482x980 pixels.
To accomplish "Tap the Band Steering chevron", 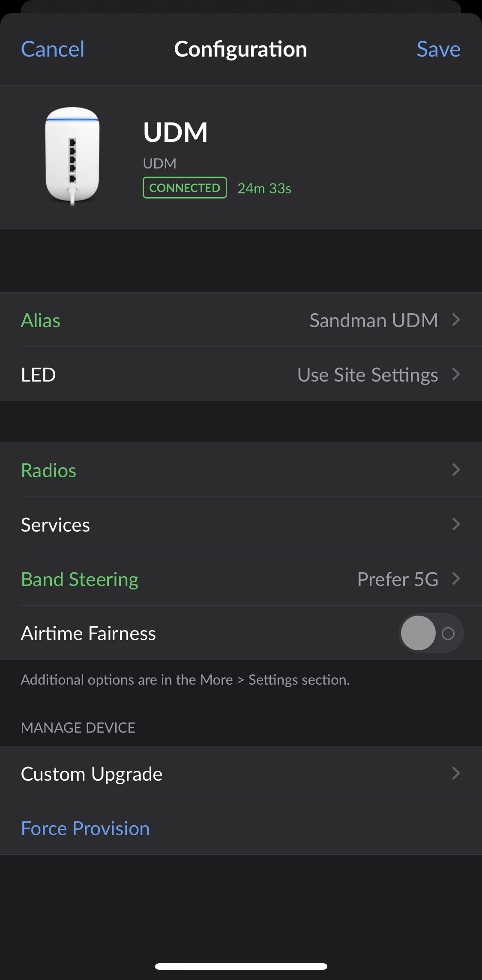I will (456, 579).
